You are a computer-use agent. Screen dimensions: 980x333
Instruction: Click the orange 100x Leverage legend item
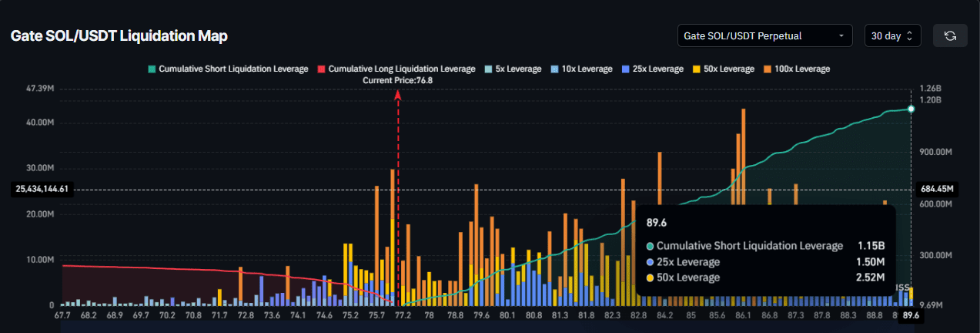[x=795, y=69]
